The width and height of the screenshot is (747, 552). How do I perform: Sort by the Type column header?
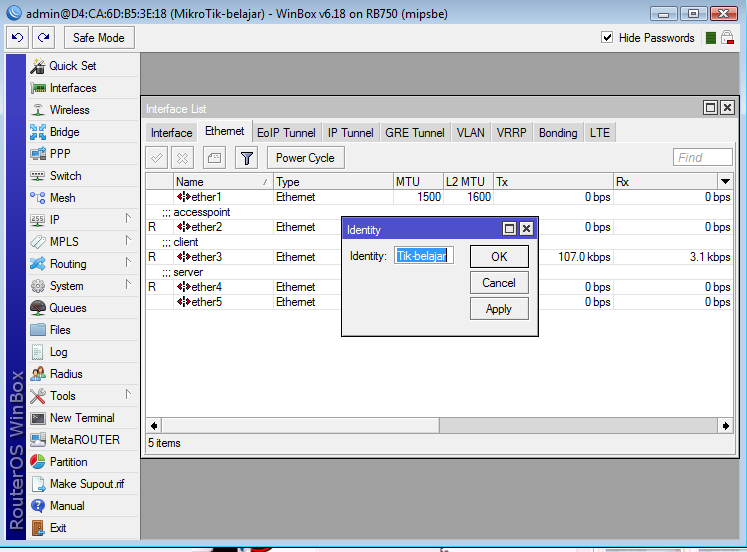coord(333,181)
